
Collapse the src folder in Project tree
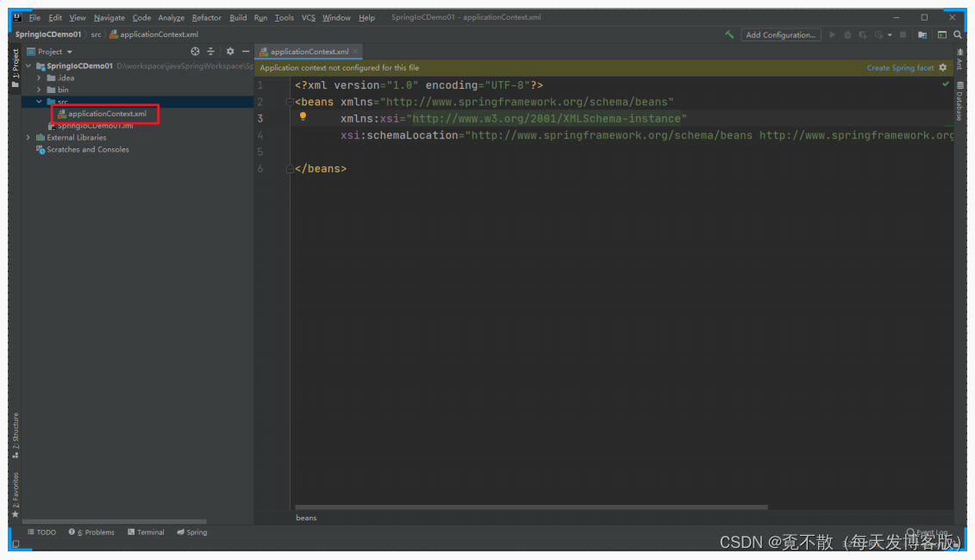coord(39,101)
